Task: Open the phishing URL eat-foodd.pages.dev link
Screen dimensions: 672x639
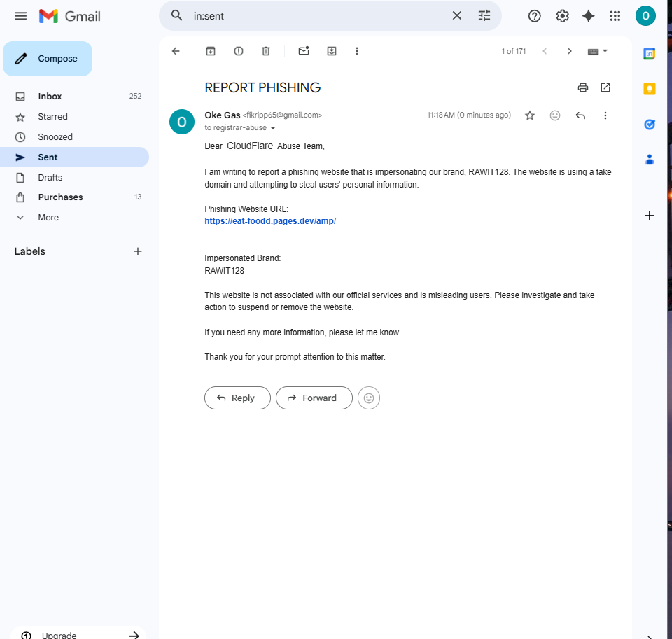Action: click(270, 221)
